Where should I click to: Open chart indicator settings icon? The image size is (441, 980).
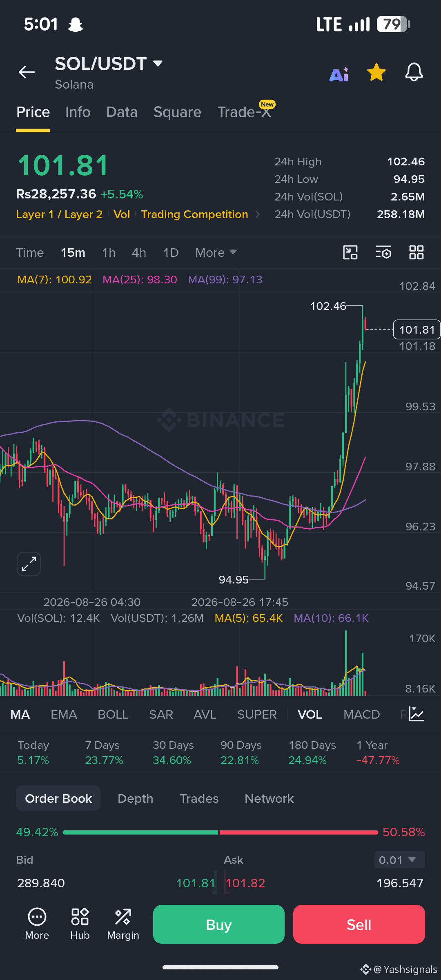point(383,252)
